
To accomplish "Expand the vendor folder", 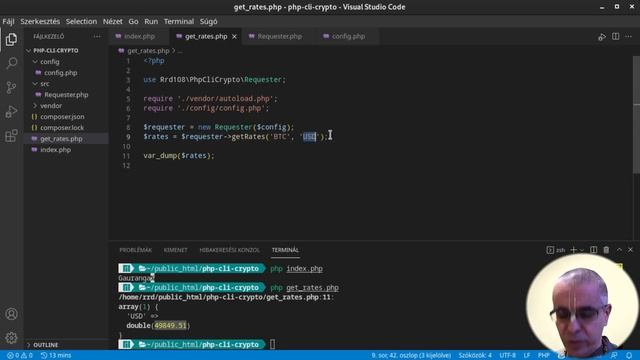I will (51, 106).
